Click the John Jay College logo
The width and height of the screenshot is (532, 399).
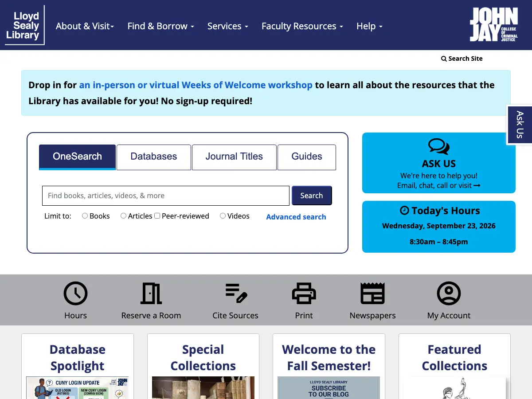(493, 24)
